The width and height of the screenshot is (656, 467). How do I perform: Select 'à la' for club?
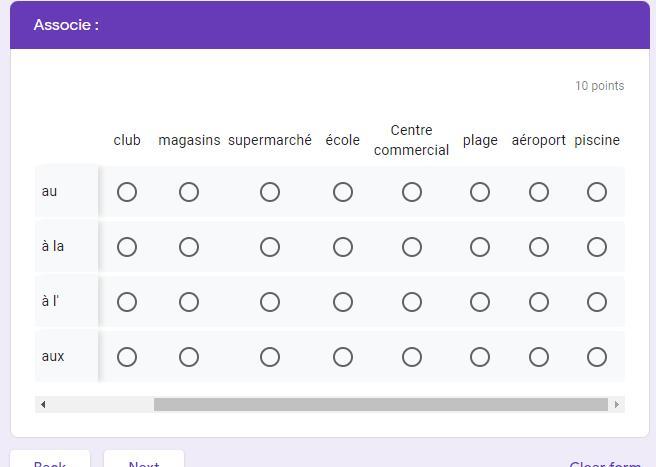pyautogui.click(x=127, y=247)
